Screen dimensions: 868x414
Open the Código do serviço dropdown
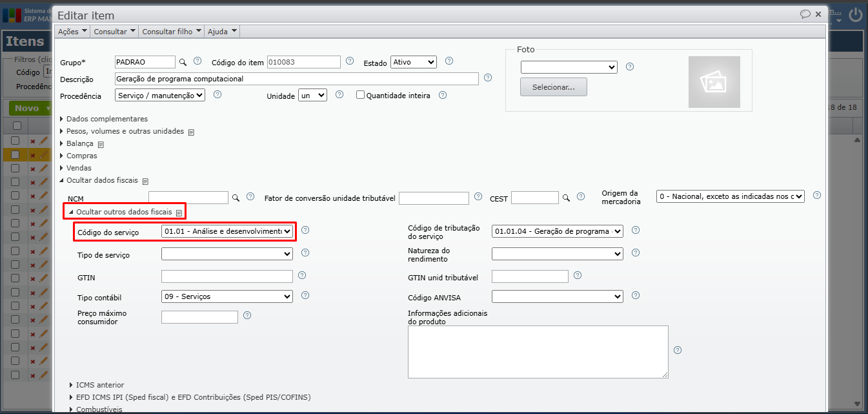point(227,231)
